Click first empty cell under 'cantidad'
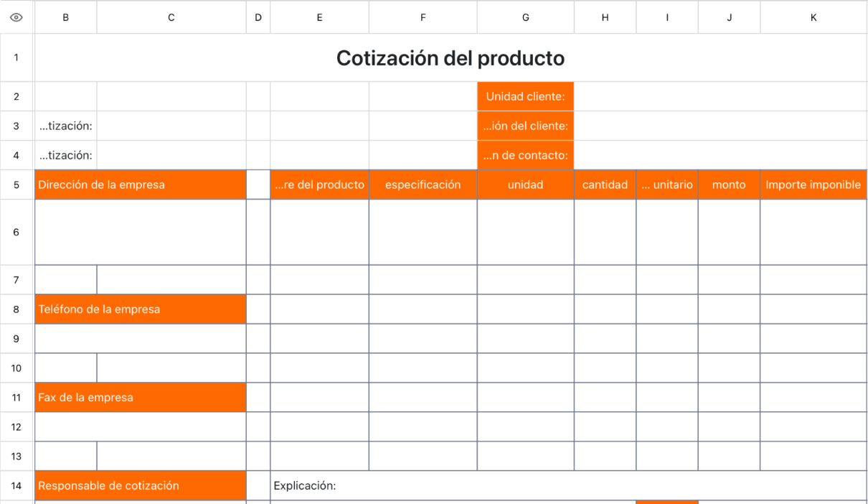This screenshot has height=504, width=868. [x=605, y=232]
